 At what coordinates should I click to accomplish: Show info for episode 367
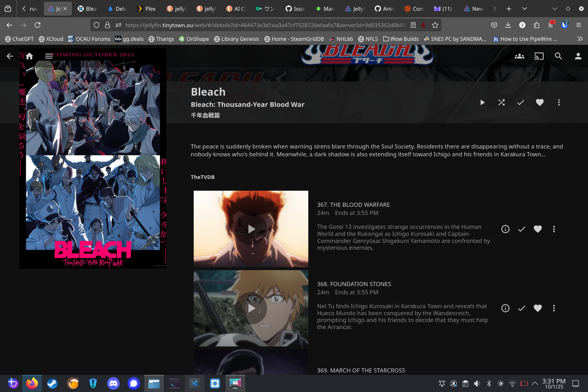pos(505,229)
